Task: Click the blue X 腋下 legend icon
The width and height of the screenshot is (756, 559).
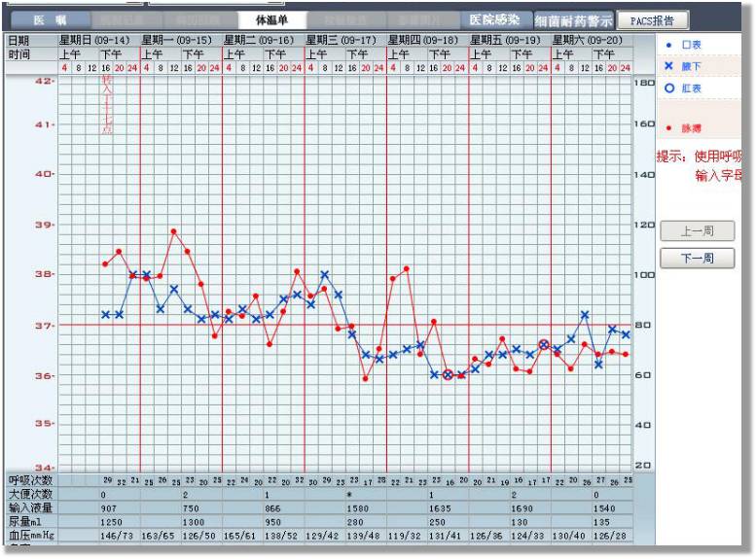Action: 668,66
